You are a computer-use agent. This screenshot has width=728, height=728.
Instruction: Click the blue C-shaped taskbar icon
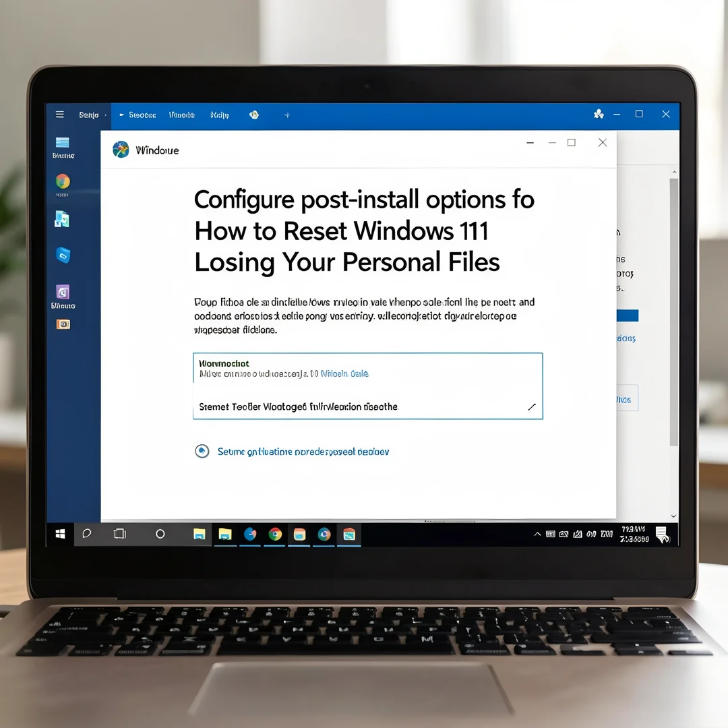tap(324, 535)
